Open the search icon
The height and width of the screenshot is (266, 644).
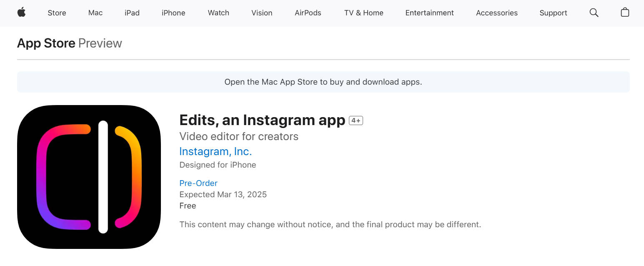click(x=594, y=13)
